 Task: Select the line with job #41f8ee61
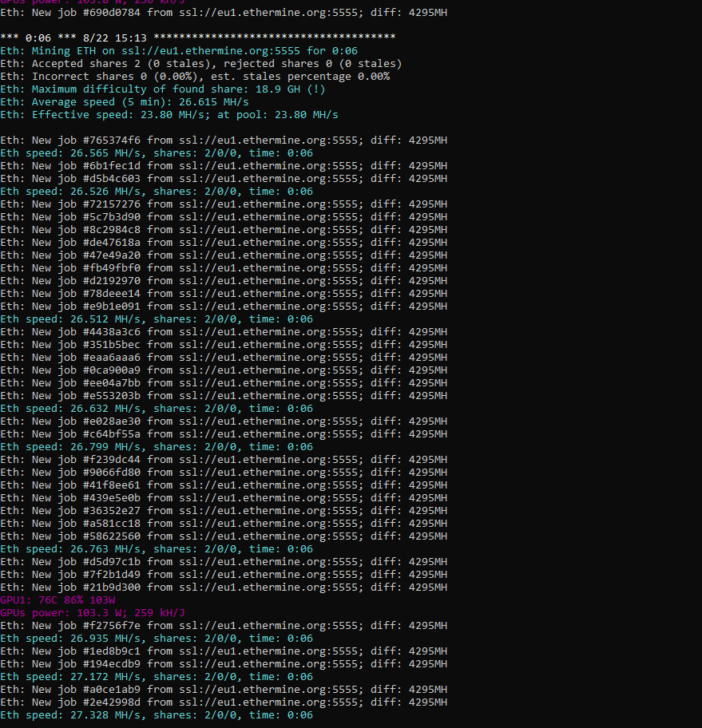(224, 485)
